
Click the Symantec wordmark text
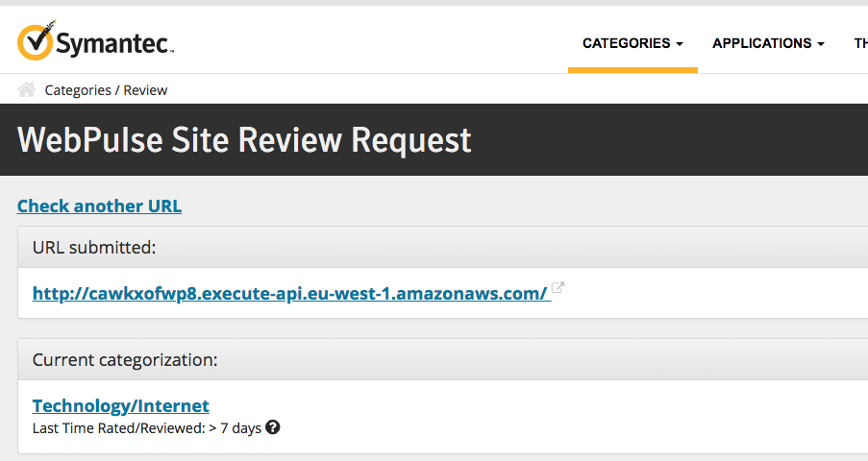pyautogui.click(x=113, y=44)
